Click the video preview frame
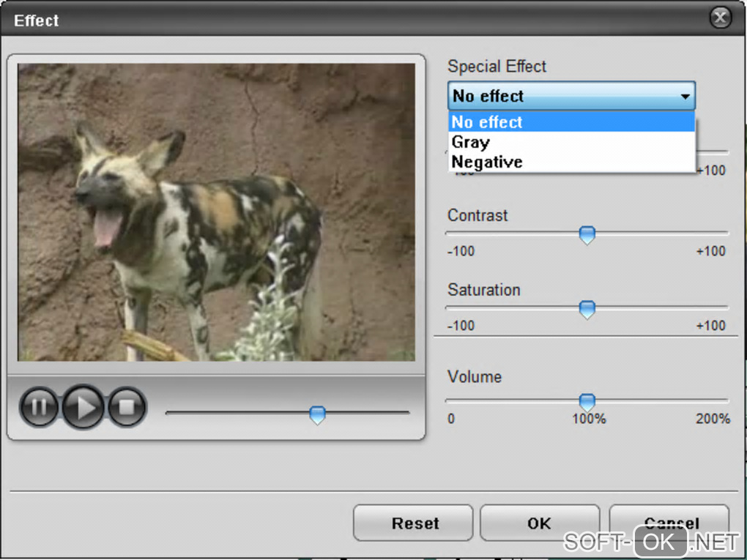The image size is (747, 560). pyautogui.click(x=216, y=212)
